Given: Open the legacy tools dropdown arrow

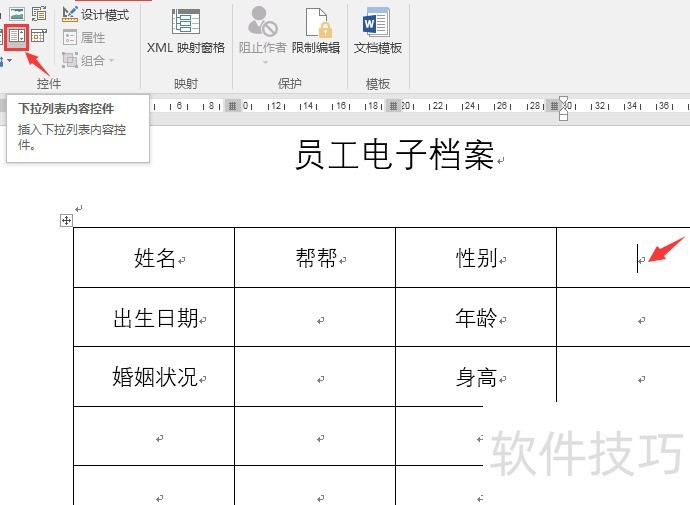Looking at the screenshot, I should point(9,60).
